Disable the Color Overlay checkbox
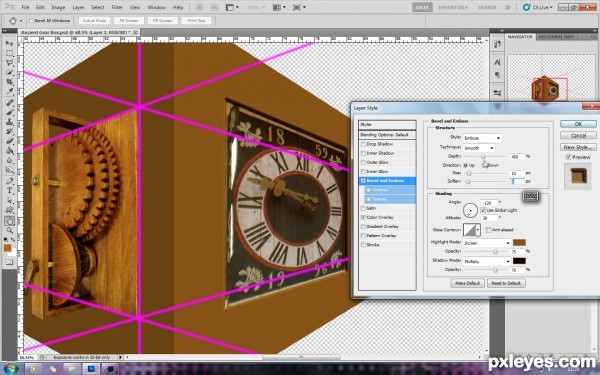Viewport: 600px width, 375px height. [x=363, y=217]
